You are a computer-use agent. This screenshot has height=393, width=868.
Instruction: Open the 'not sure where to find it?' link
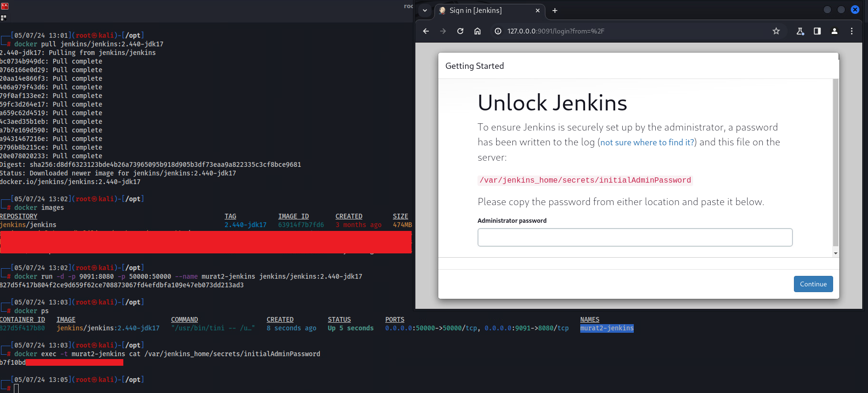click(x=647, y=142)
